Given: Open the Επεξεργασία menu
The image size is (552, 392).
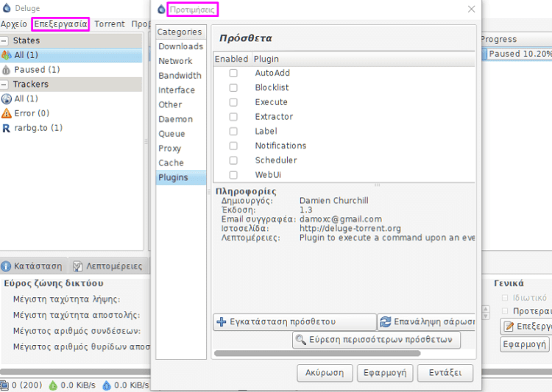Looking at the screenshot, I should click(60, 24).
